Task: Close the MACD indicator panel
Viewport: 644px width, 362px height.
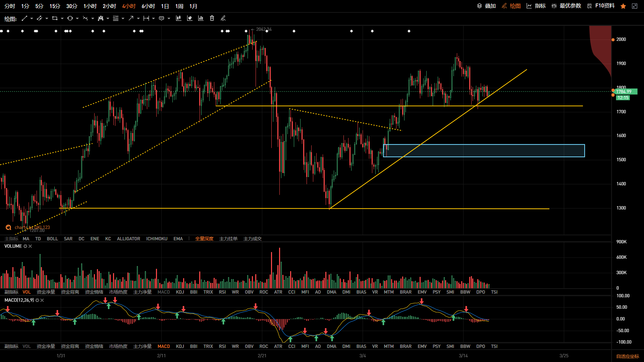Action: click(x=42, y=300)
